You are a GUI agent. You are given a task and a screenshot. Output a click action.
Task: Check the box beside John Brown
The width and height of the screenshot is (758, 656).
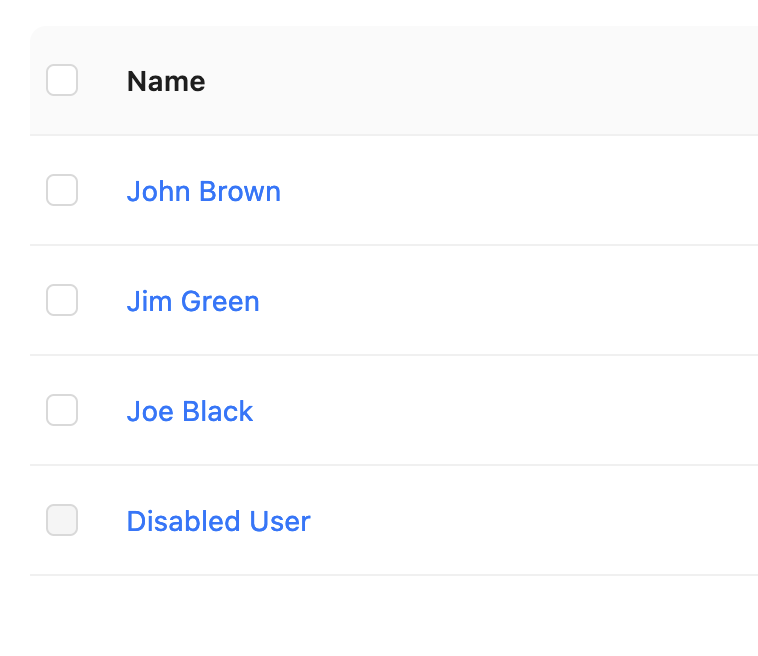tap(62, 190)
